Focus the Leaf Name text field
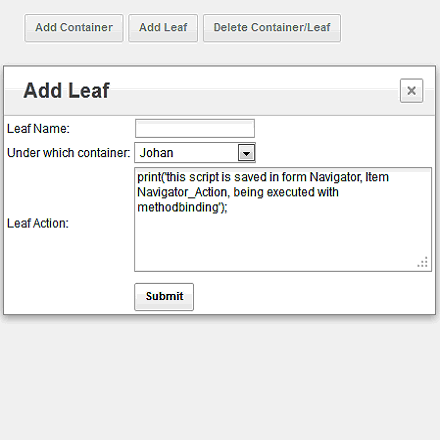 (195, 128)
